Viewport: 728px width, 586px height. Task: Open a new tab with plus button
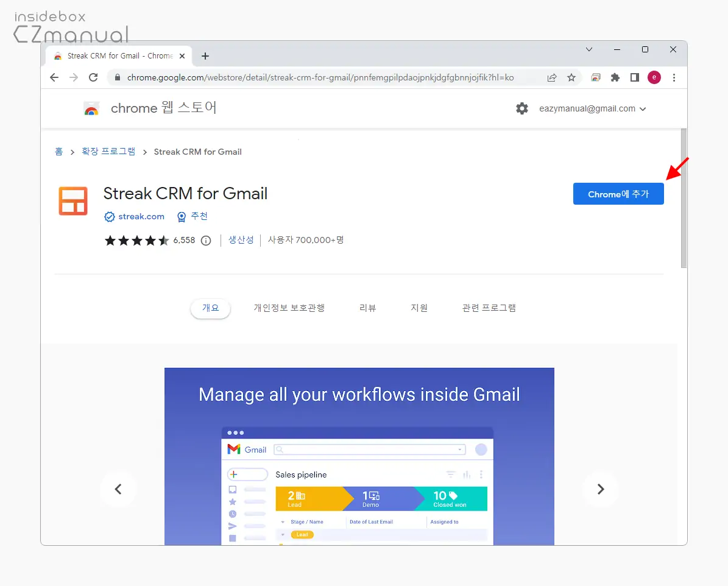(205, 56)
